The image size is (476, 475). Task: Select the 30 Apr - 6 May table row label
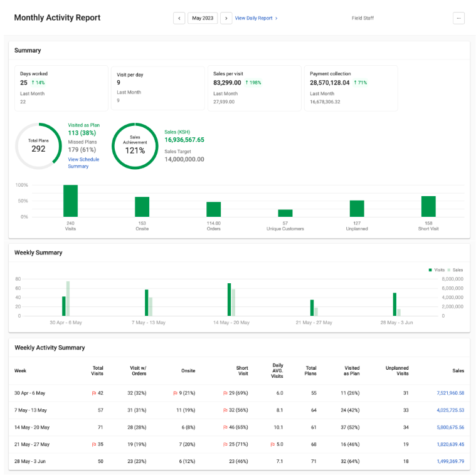tap(29, 393)
